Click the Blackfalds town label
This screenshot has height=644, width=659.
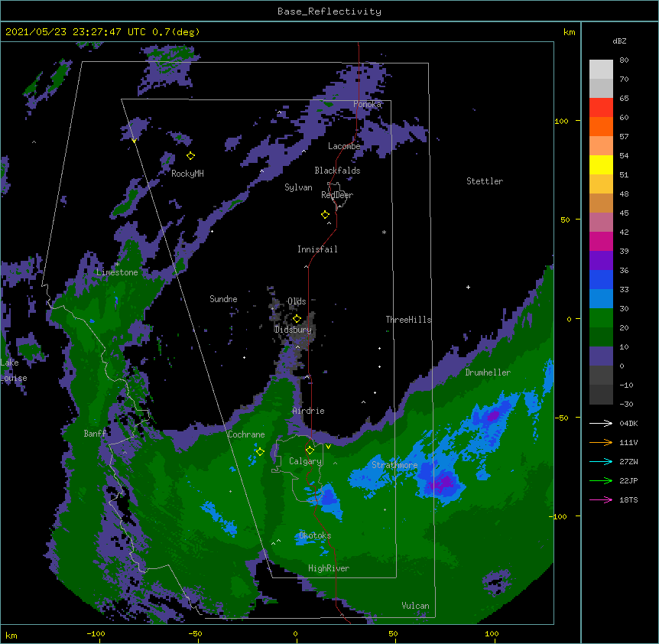point(337,171)
